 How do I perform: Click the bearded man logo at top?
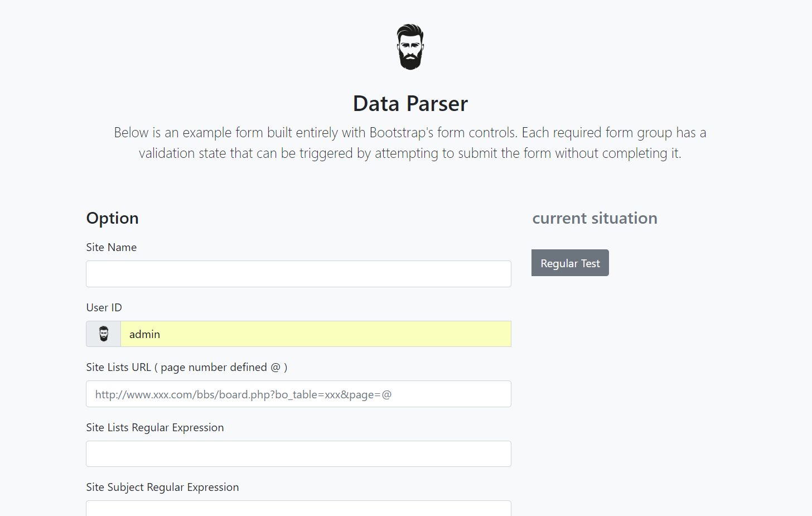(410, 47)
